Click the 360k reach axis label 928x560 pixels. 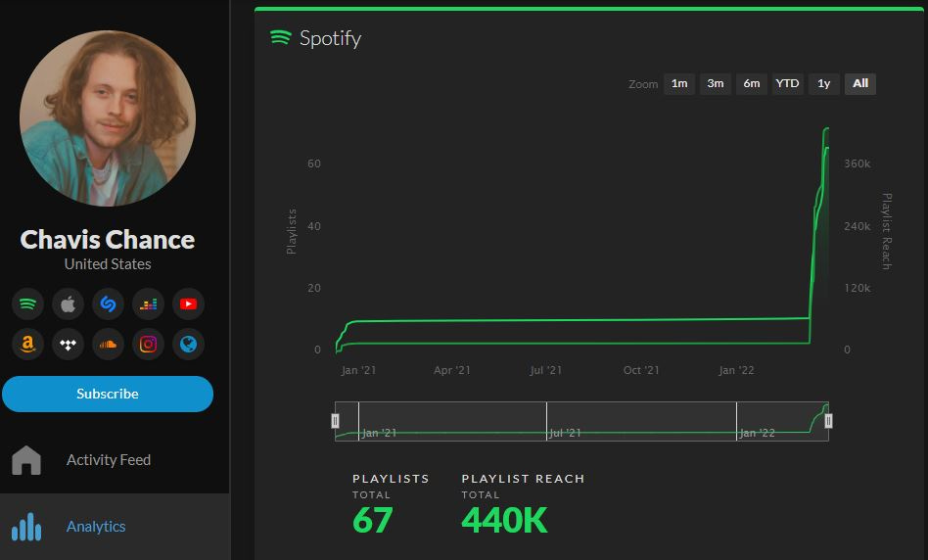point(857,163)
